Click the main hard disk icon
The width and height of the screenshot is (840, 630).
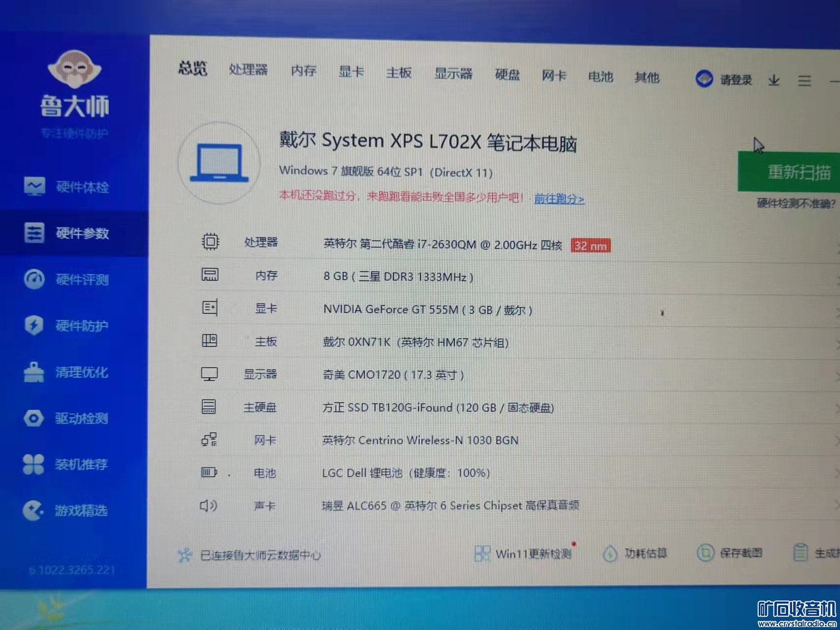(209, 406)
